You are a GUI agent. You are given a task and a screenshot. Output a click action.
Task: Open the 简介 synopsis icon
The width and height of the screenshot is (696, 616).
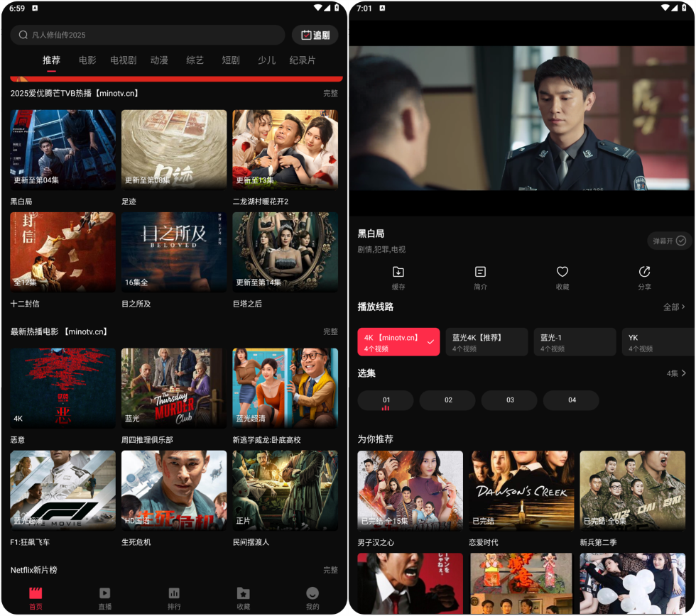(x=480, y=273)
